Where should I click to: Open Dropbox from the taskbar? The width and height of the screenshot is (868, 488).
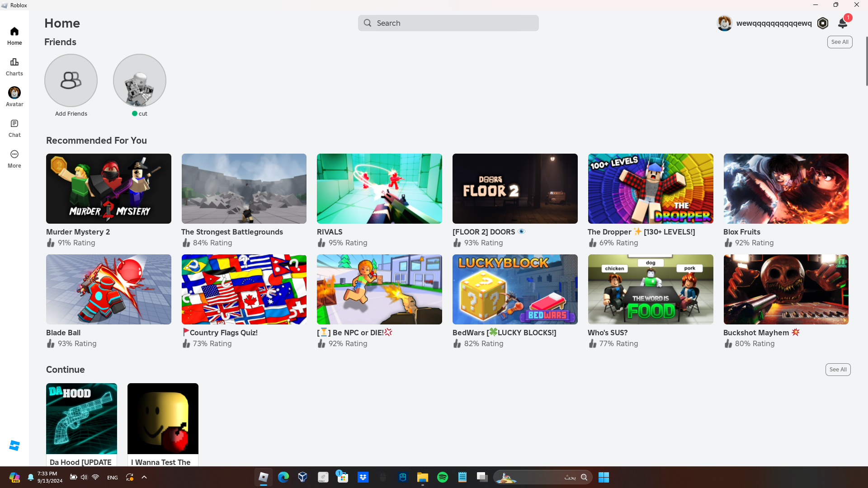[x=363, y=477]
